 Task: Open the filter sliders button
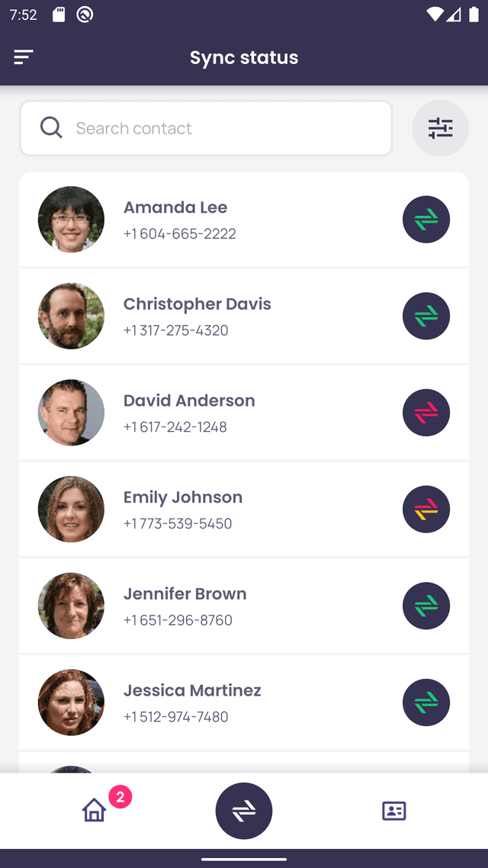click(x=441, y=128)
